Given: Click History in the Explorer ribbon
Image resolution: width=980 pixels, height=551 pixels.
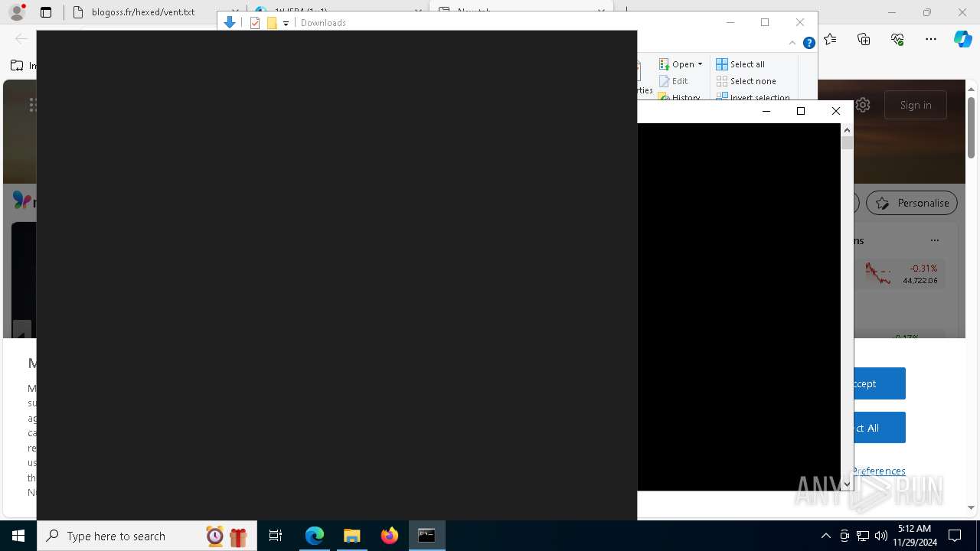Looking at the screenshot, I should (679, 98).
